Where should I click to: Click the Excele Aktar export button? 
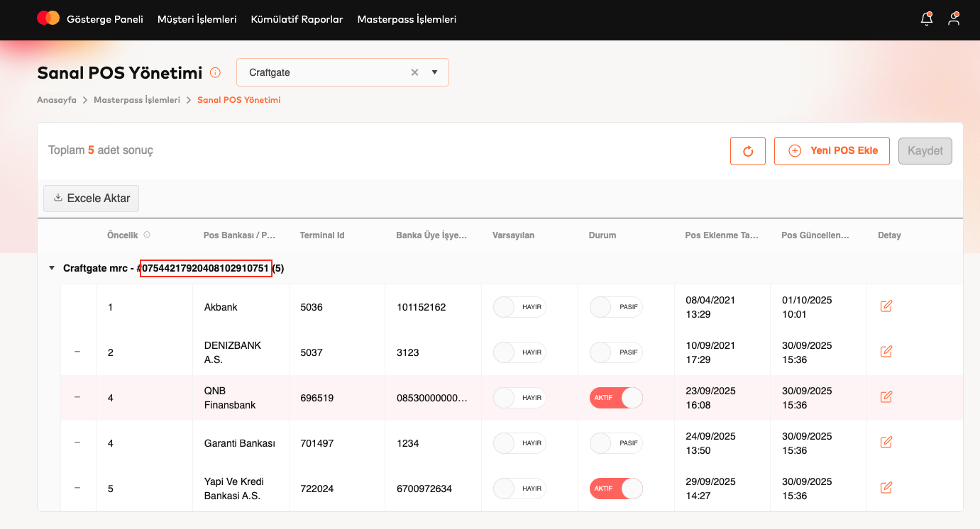coord(92,199)
